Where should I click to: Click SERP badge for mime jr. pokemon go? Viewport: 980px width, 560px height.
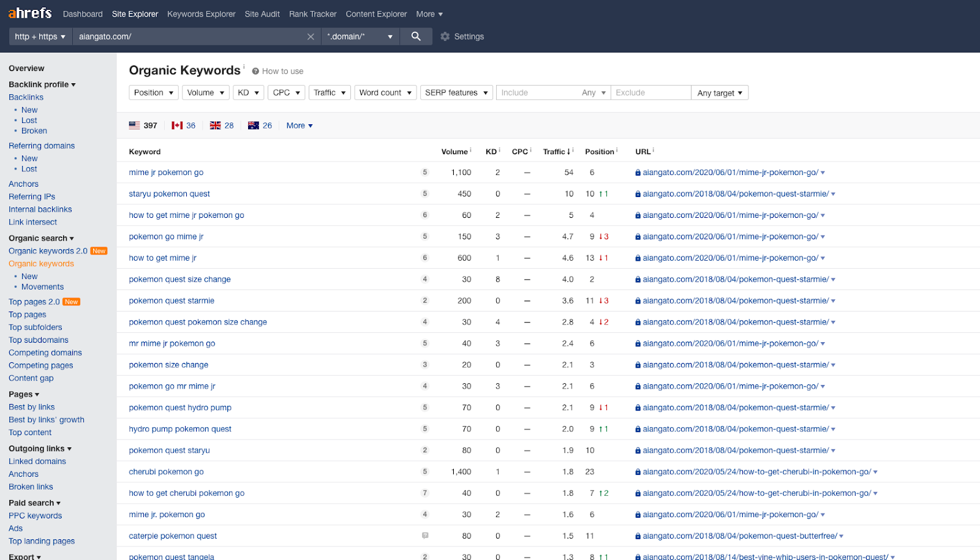[425, 515]
